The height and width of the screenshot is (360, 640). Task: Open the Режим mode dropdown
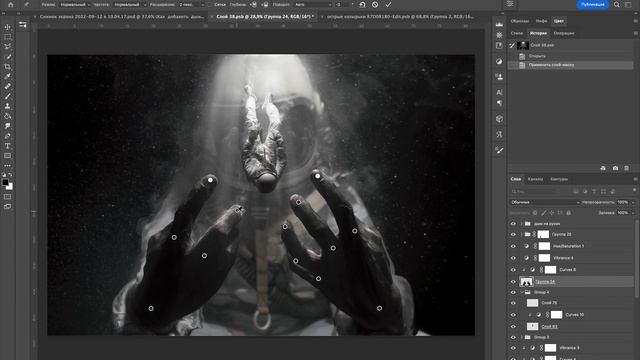74,4
